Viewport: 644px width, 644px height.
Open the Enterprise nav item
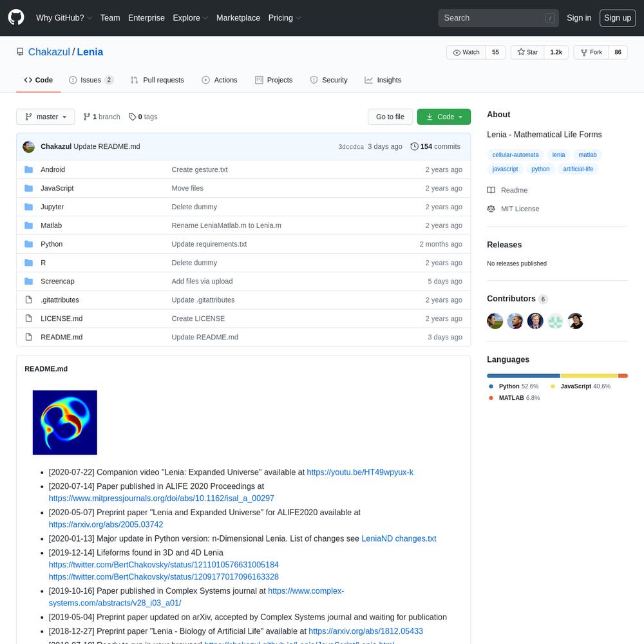pyautogui.click(x=146, y=17)
